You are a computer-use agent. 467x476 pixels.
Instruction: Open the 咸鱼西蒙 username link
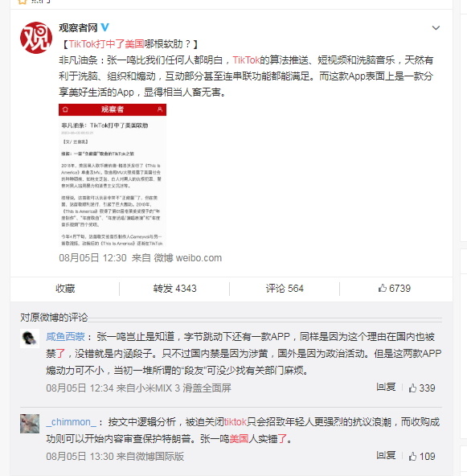[x=66, y=337]
